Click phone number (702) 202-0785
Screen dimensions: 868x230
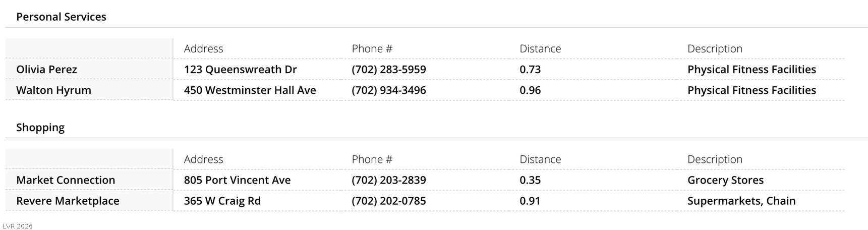point(388,201)
